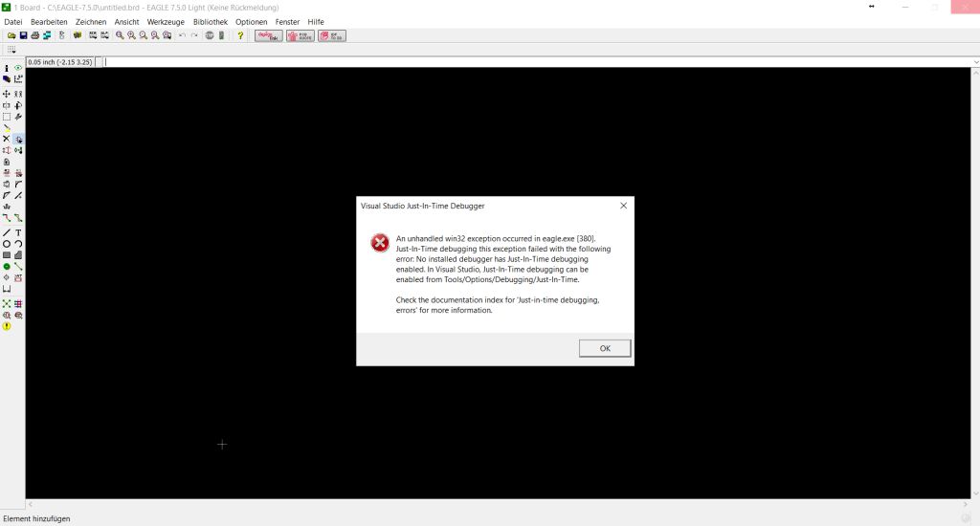Viewport: 980px width, 526px height.
Task: Select the green Via tool
Action: pos(7,266)
